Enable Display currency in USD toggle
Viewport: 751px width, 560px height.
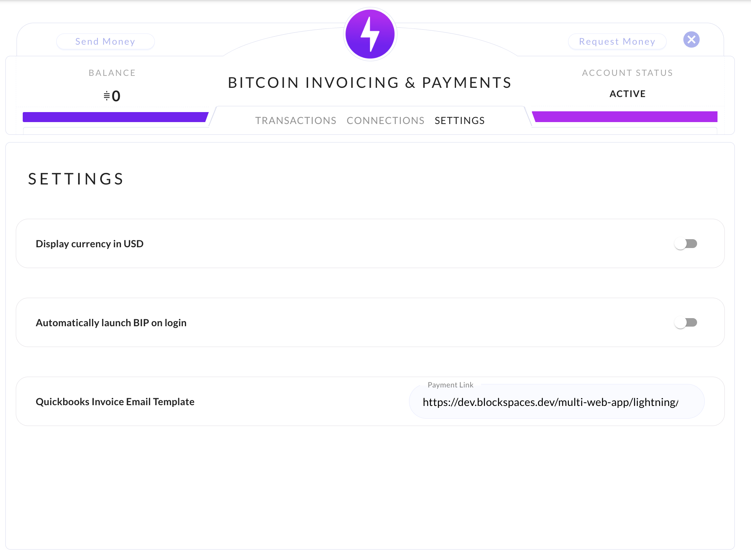686,244
